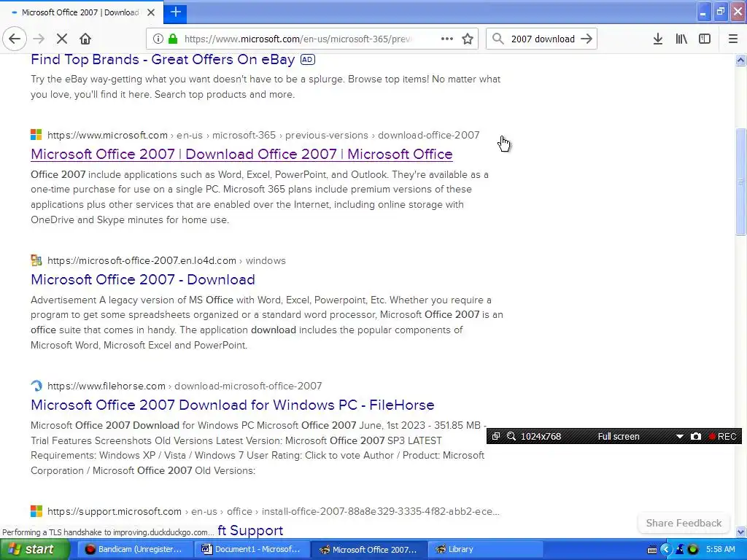Click the forward navigation arrow
Viewport: 747px width, 560px height.
point(39,39)
